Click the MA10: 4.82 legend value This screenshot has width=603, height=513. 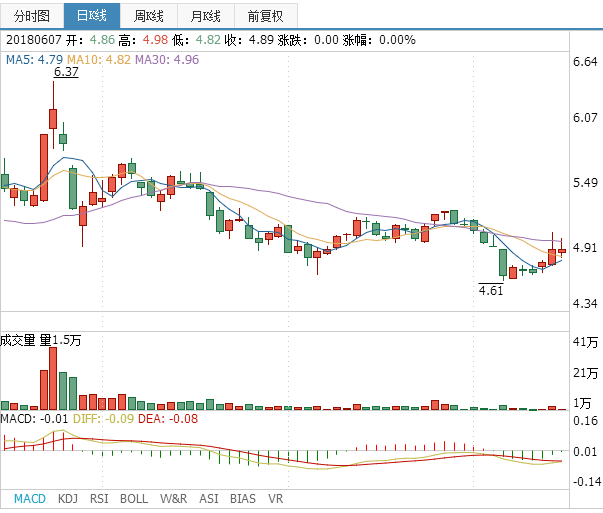[99, 60]
